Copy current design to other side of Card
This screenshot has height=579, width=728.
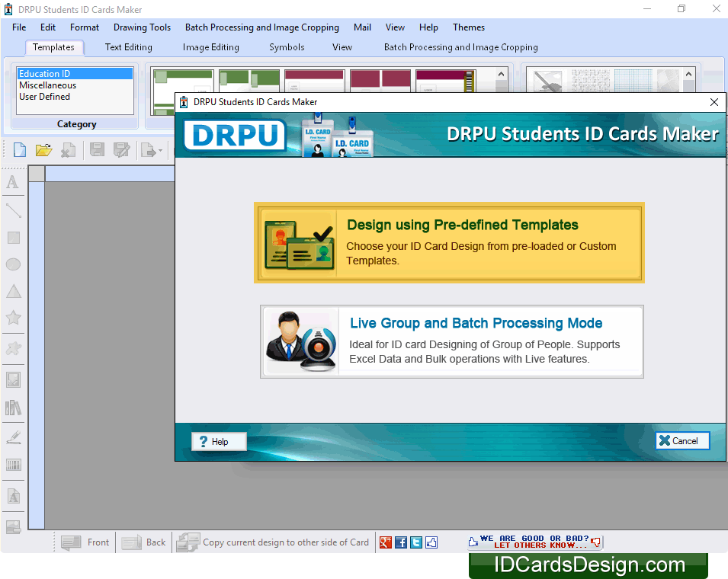click(273, 542)
